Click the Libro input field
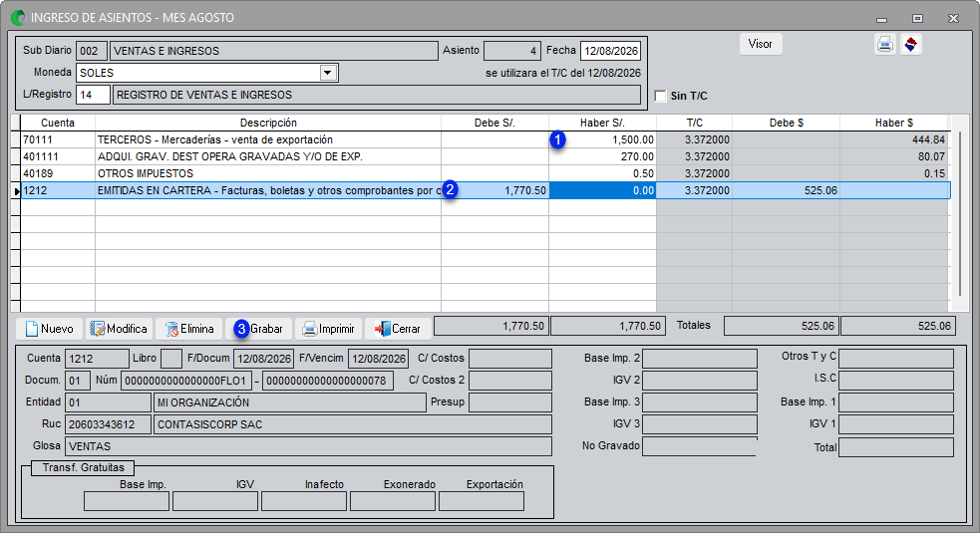980x533 pixels. click(171, 359)
